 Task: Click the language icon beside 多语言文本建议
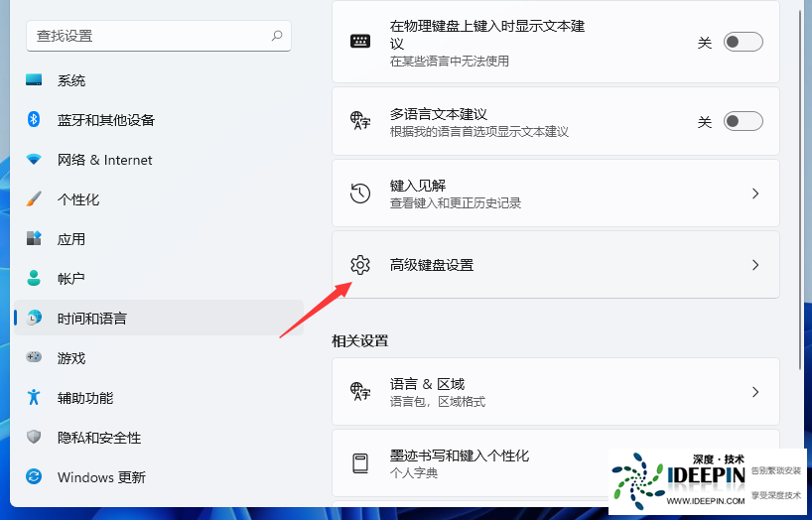[360, 121]
